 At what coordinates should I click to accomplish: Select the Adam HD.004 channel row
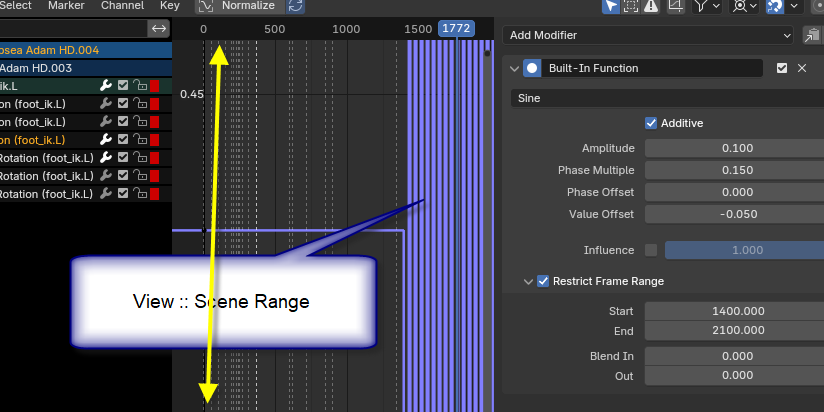[x=86, y=50]
